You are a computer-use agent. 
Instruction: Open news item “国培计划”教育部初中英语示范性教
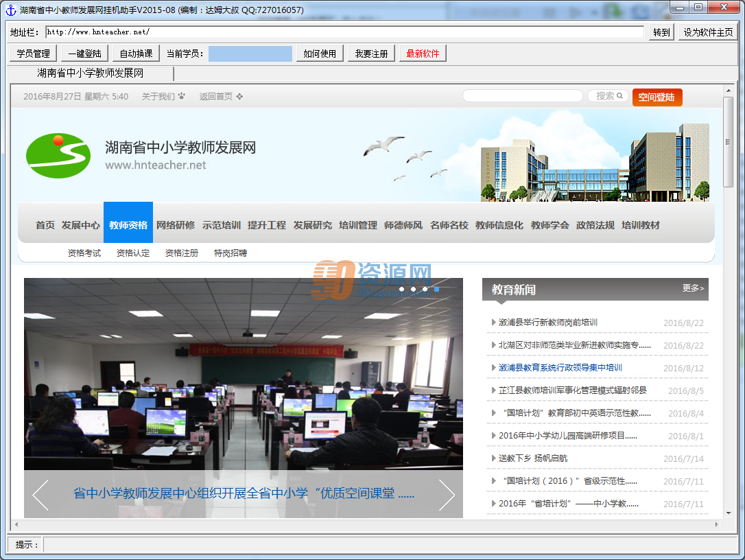pyautogui.click(x=577, y=413)
